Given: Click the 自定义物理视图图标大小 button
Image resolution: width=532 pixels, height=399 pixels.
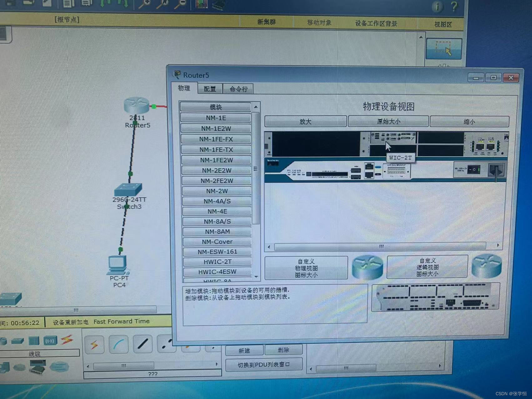Looking at the screenshot, I should click(x=306, y=268).
